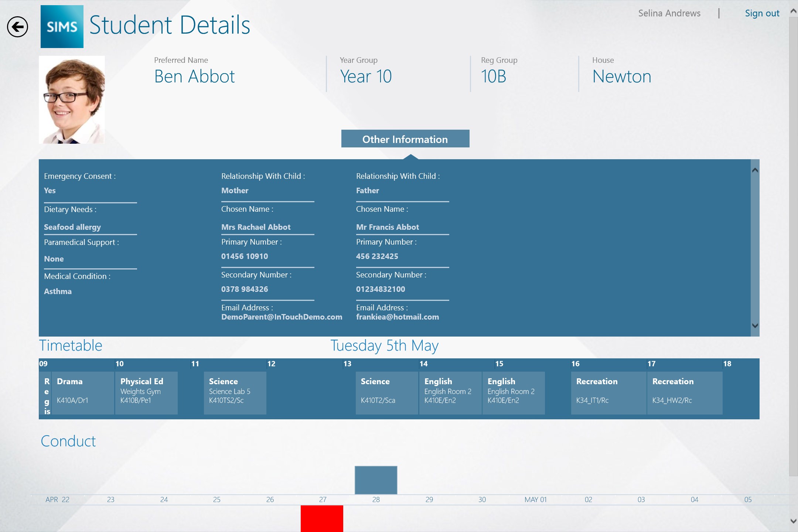798x532 pixels.
Task: Open Ben Abbot's student photo
Action: click(x=72, y=100)
